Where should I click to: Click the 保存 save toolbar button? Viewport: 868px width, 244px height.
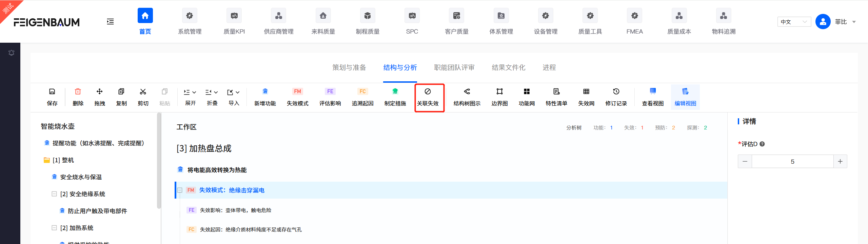point(52,97)
